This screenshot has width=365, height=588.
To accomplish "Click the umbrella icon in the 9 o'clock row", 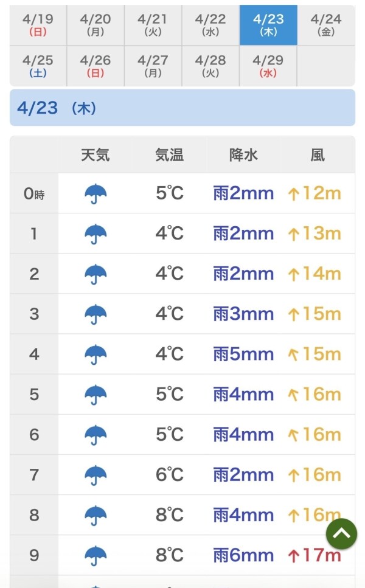I will (96, 555).
